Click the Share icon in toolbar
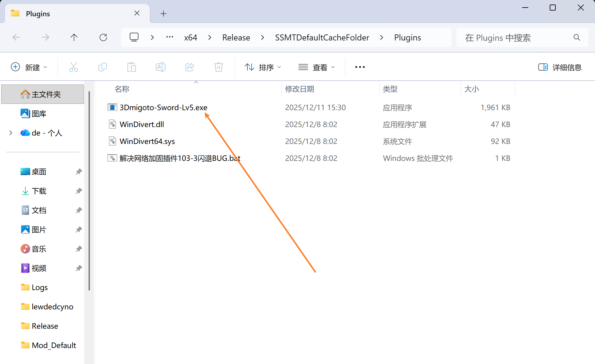The width and height of the screenshot is (595, 364). click(x=190, y=67)
